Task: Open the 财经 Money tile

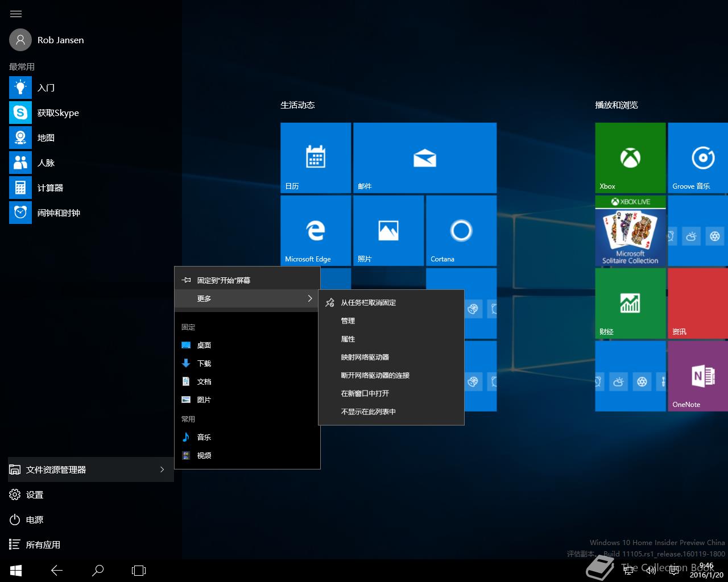Action: [x=630, y=304]
